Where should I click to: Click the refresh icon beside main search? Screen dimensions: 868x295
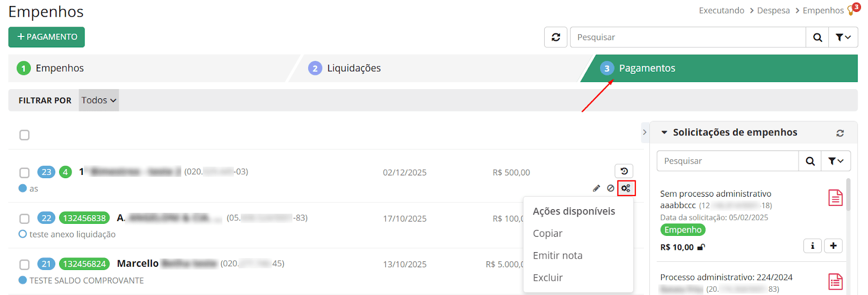tap(556, 37)
